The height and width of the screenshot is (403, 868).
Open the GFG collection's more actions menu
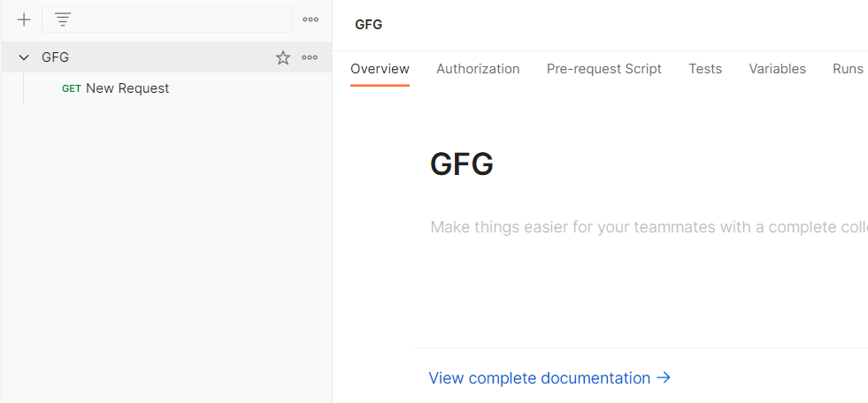click(310, 57)
